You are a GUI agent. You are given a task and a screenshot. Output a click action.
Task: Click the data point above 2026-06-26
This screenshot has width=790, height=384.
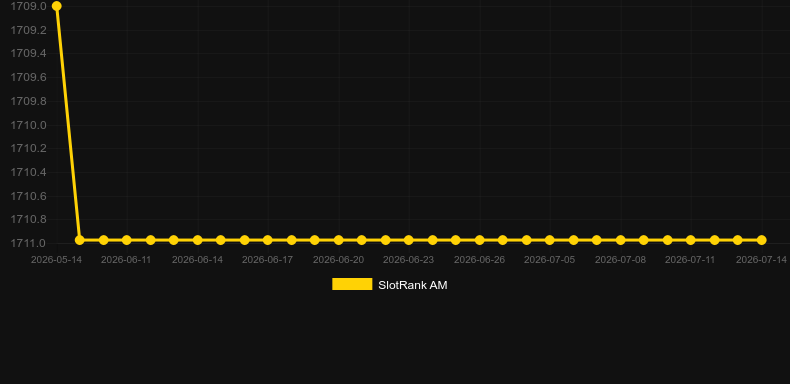(480, 240)
